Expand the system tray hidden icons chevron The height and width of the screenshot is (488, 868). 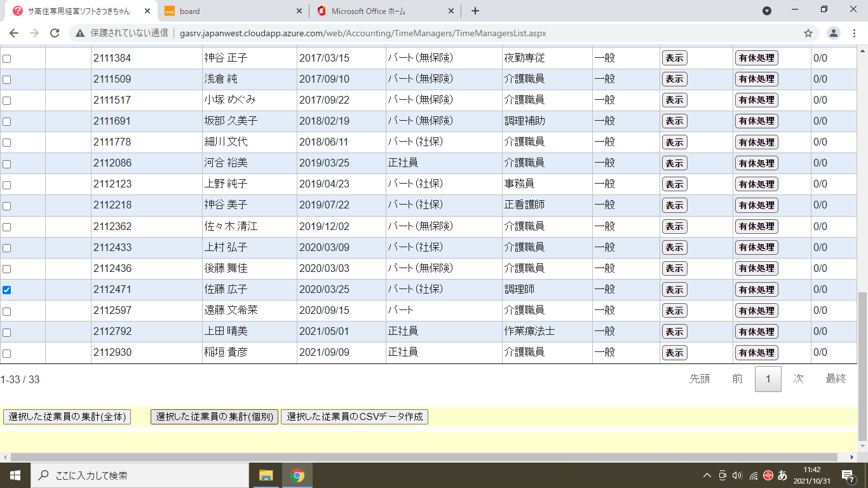pyautogui.click(x=707, y=475)
